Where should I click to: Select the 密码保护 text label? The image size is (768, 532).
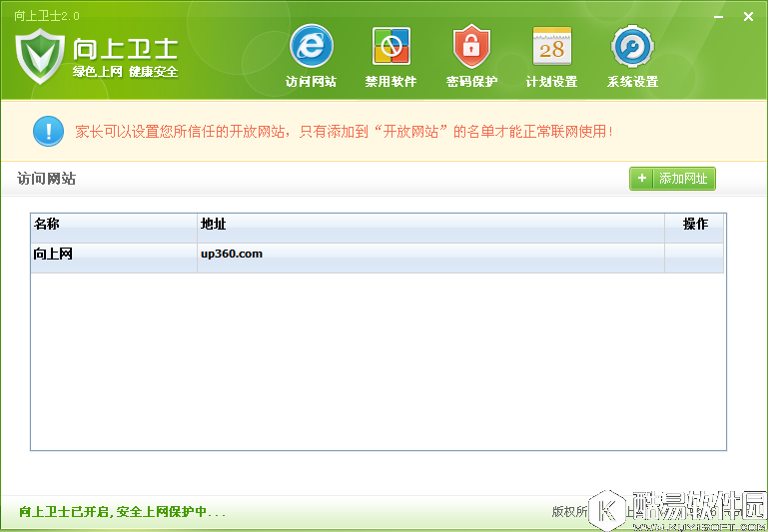click(470, 82)
